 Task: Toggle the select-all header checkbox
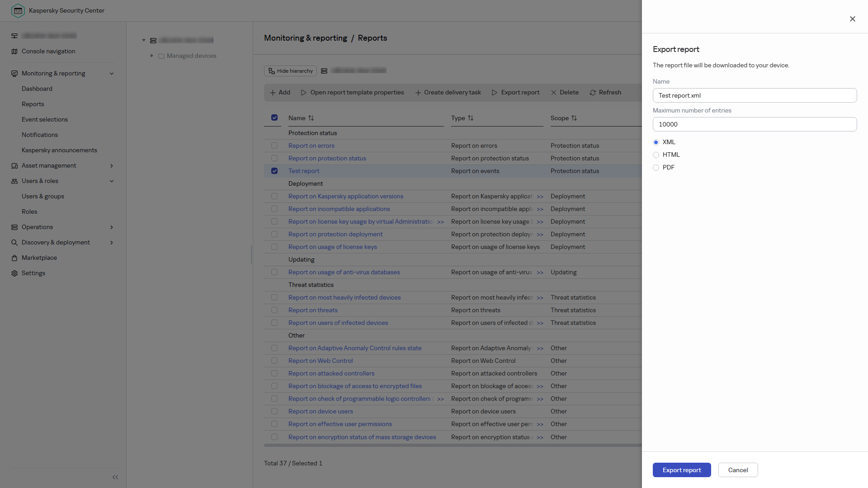tap(274, 117)
